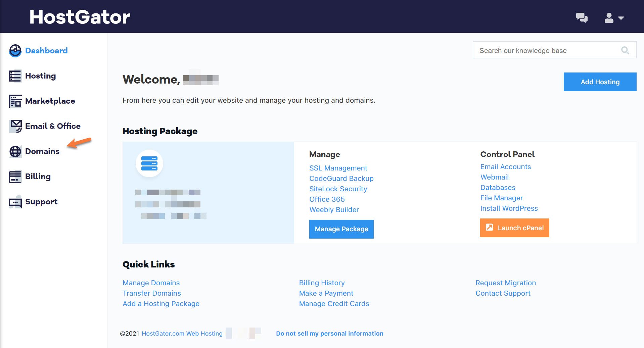Screen dimensions: 644x348
Task: Click the hosting package server icon
Action: pyautogui.click(x=149, y=163)
